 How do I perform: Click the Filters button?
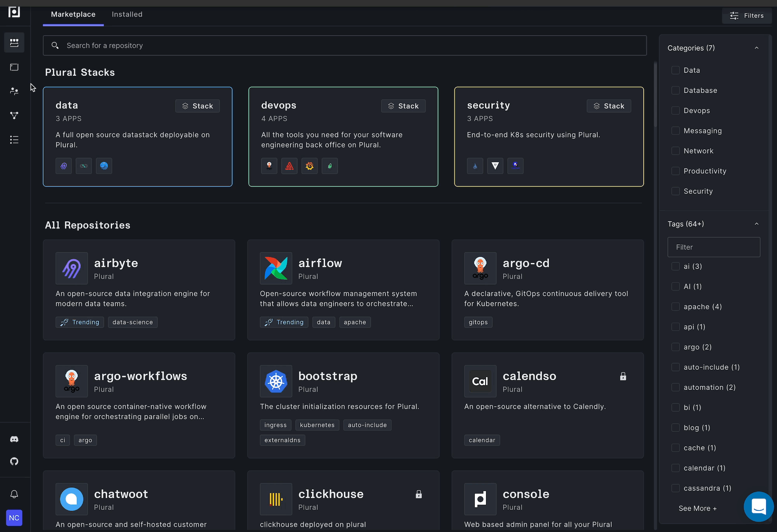747,16
